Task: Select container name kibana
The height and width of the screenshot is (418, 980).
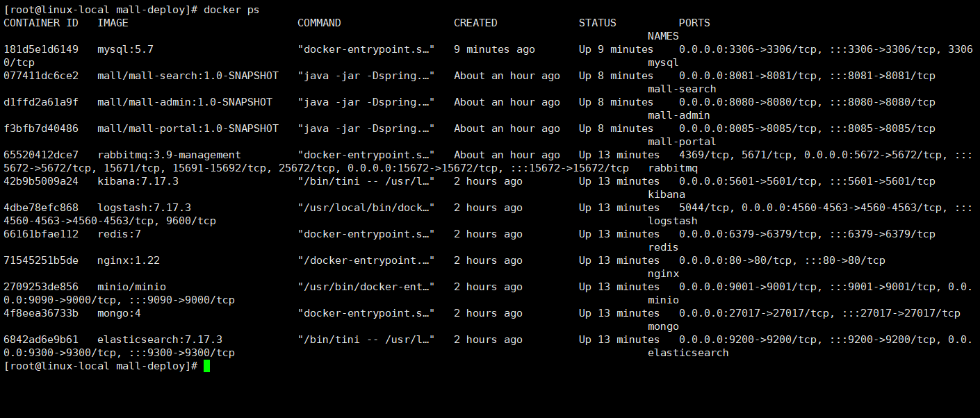Action: [x=667, y=194]
